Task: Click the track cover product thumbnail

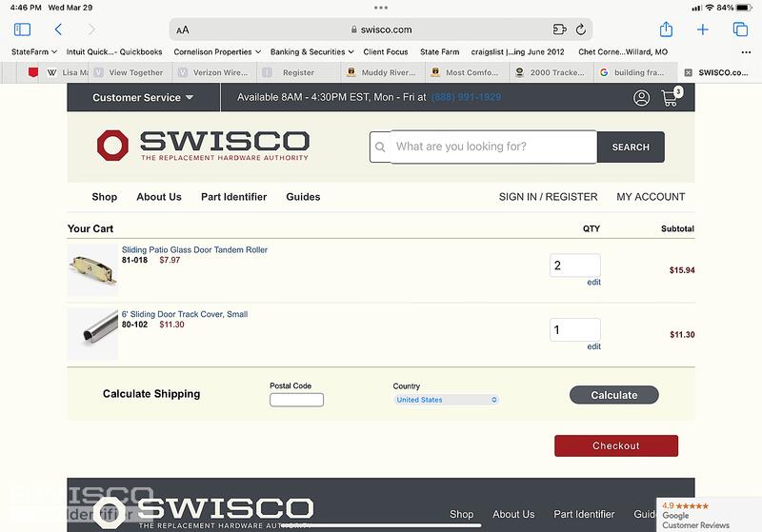Action: click(92, 334)
